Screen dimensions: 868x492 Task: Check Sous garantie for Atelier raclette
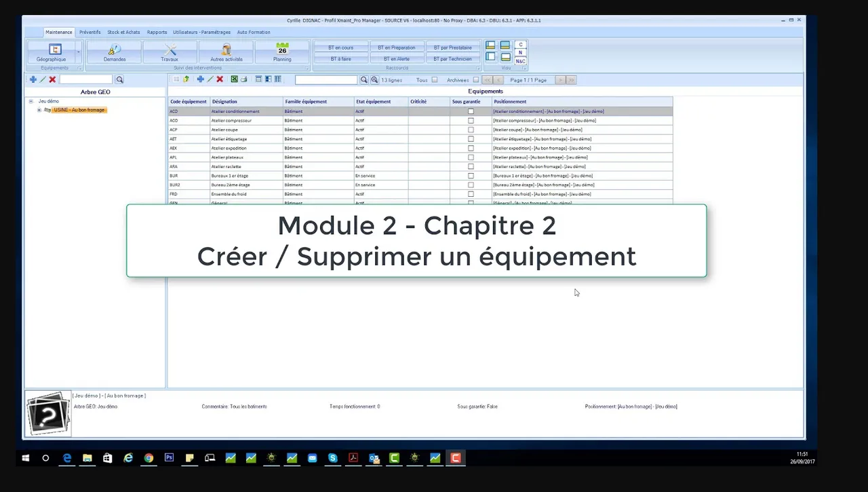[471, 166]
